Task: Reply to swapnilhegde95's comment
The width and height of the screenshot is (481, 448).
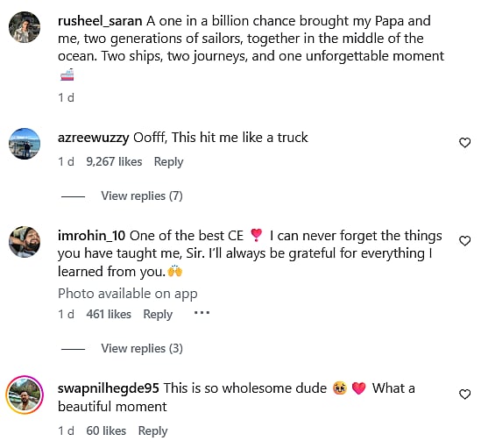Action: pyautogui.click(x=152, y=431)
